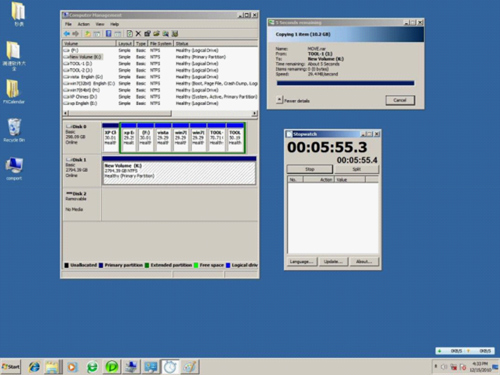
Task: Click the Windows Explorer folder taskbar icon
Action: 52,367
